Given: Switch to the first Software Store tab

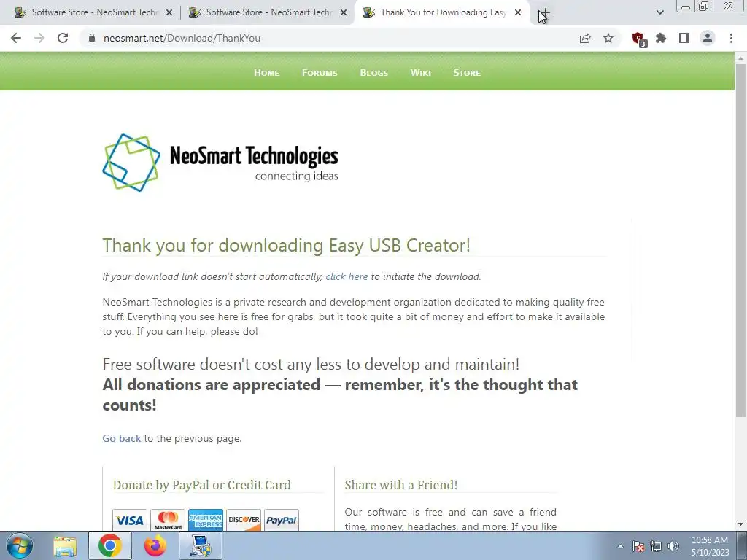Looking at the screenshot, I should (93, 13).
